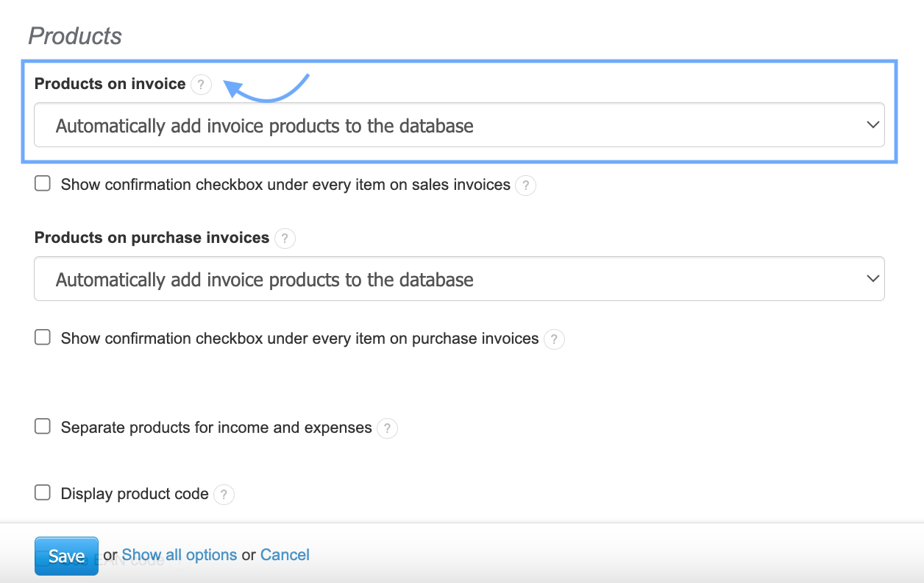Image resolution: width=924 pixels, height=583 pixels.
Task: Expand the Products on purchase invoices dropdown
Action: pos(459,279)
